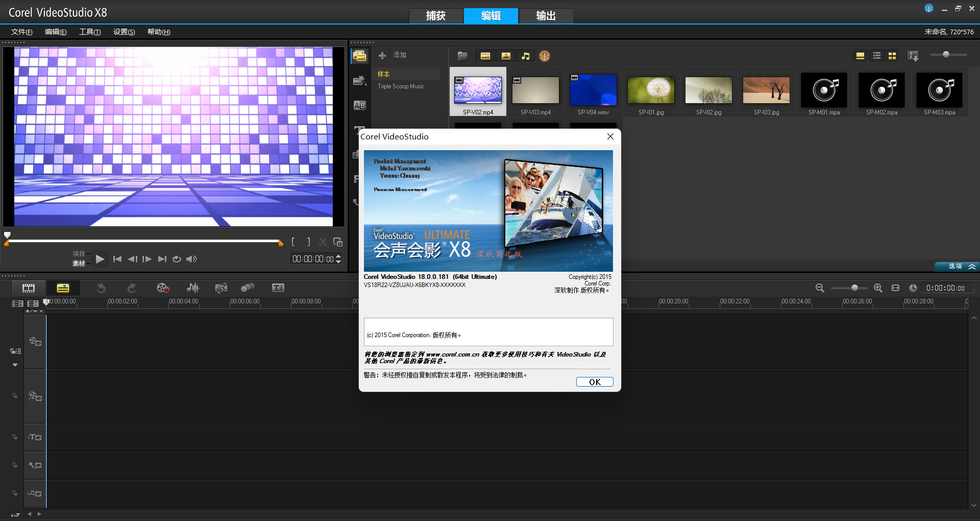
Task: Switch to Storyboard view
Action: coord(29,288)
